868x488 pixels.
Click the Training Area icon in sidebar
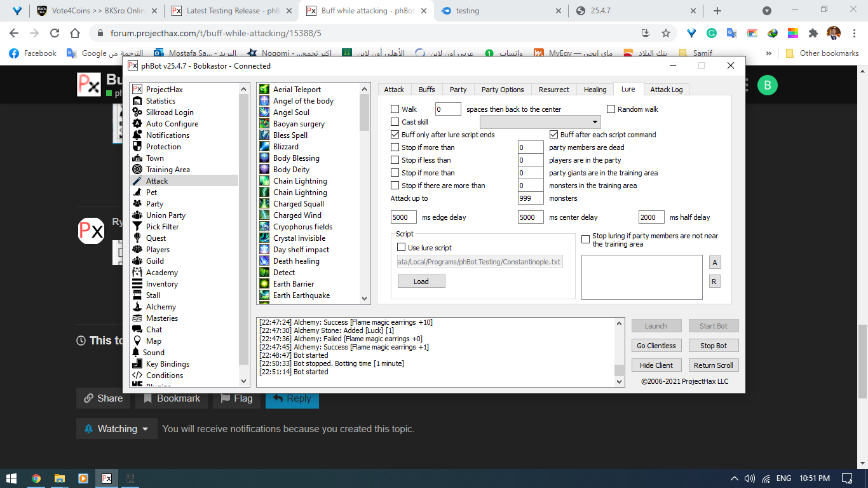[137, 170]
